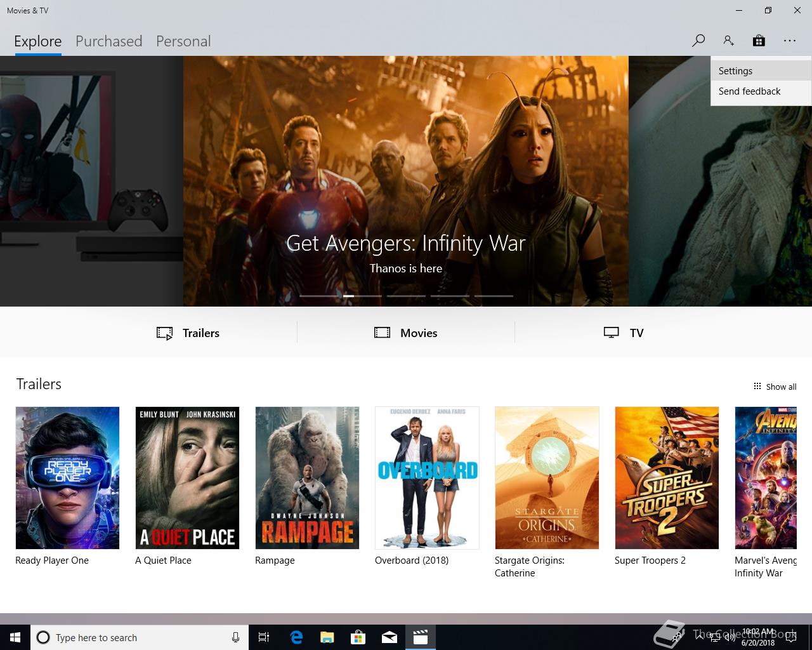812x650 pixels.
Task: Open File Explorer from the taskbar
Action: (x=327, y=637)
